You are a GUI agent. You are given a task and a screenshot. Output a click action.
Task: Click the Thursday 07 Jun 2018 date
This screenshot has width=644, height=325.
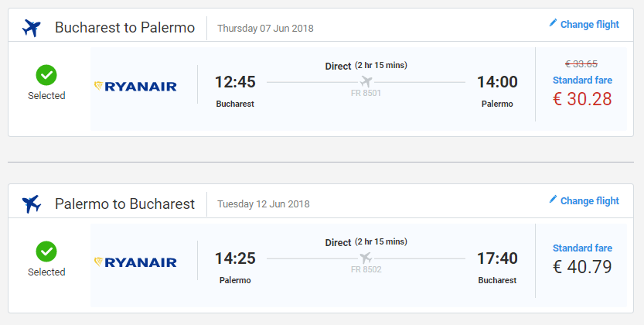pos(265,29)
